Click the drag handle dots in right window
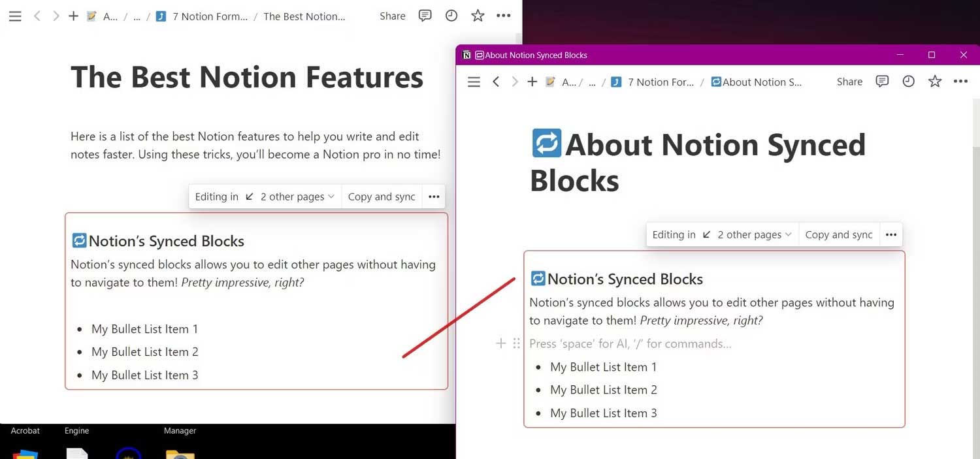This screenshot has height=459, width=980. (517, 343)
